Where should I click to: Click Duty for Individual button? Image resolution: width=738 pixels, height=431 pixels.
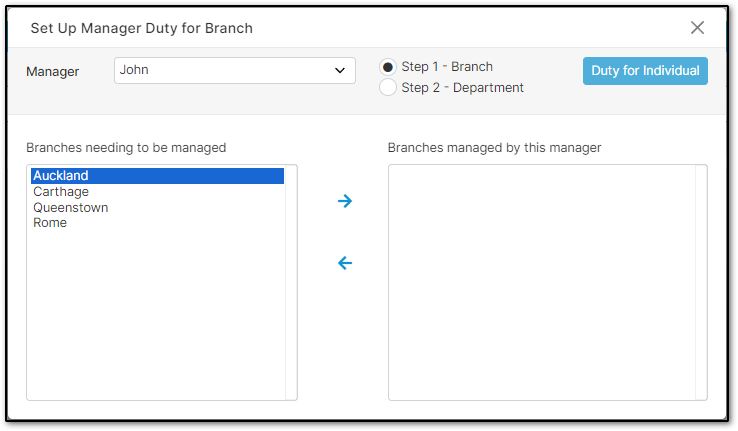click(x=645, y=71)
